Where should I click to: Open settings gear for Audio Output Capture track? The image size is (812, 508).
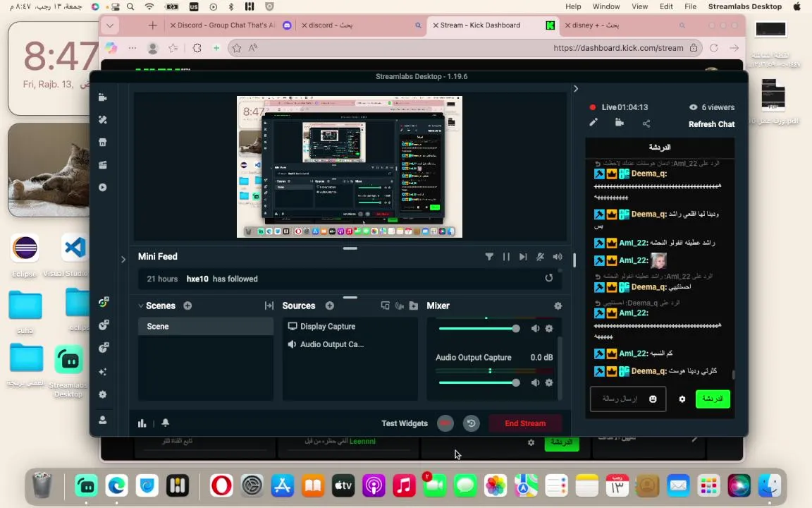click(x=549, y=382)
